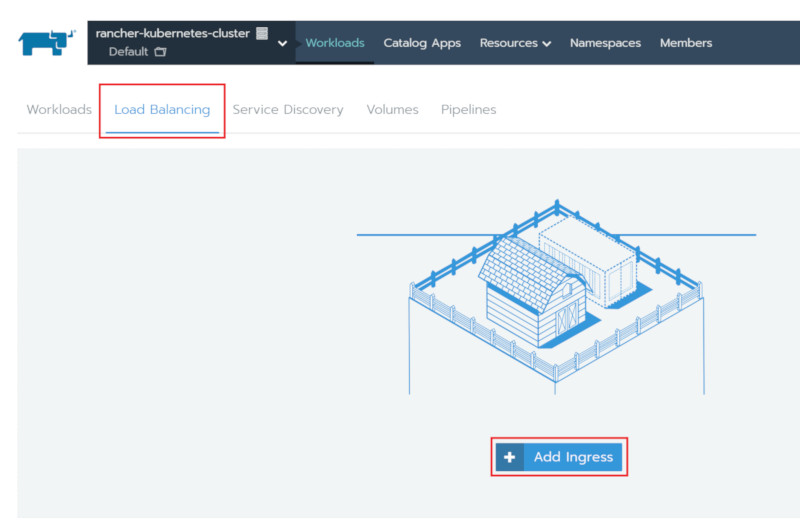
Task: Click the Default project name text
Action: (x=128, y=52)
